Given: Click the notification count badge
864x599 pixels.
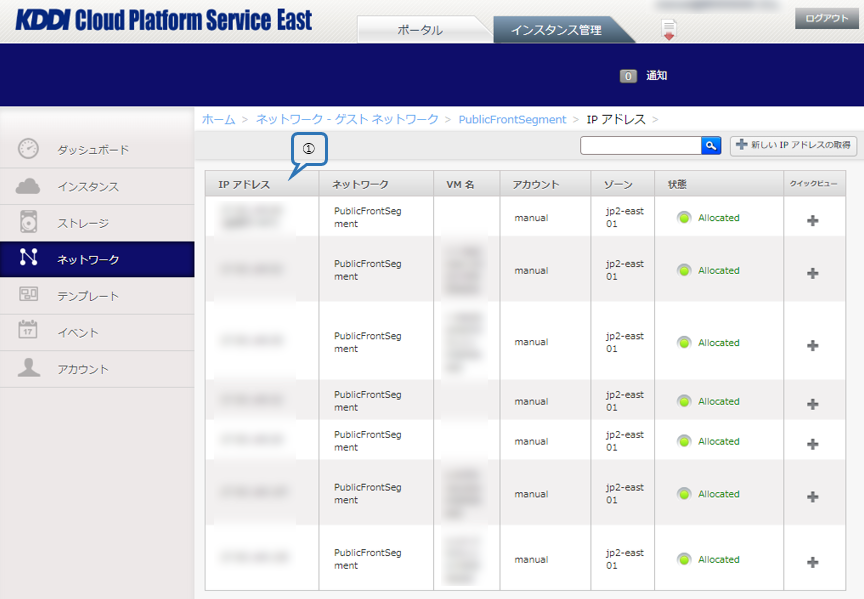Looking at the screenshot, I should [628, 76].
